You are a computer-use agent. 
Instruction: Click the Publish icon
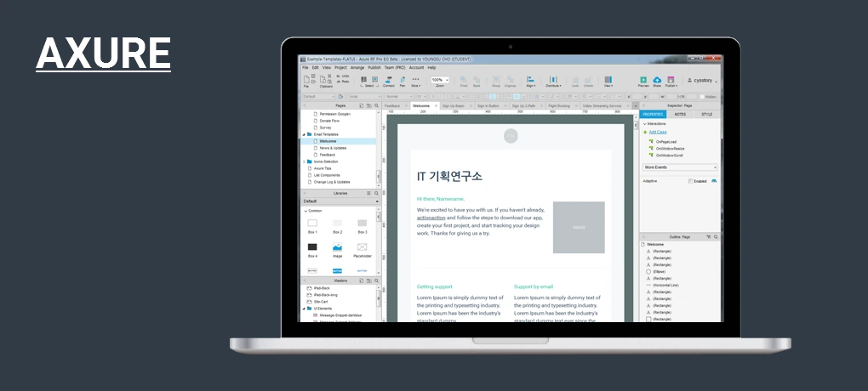[x=671, y=80]
